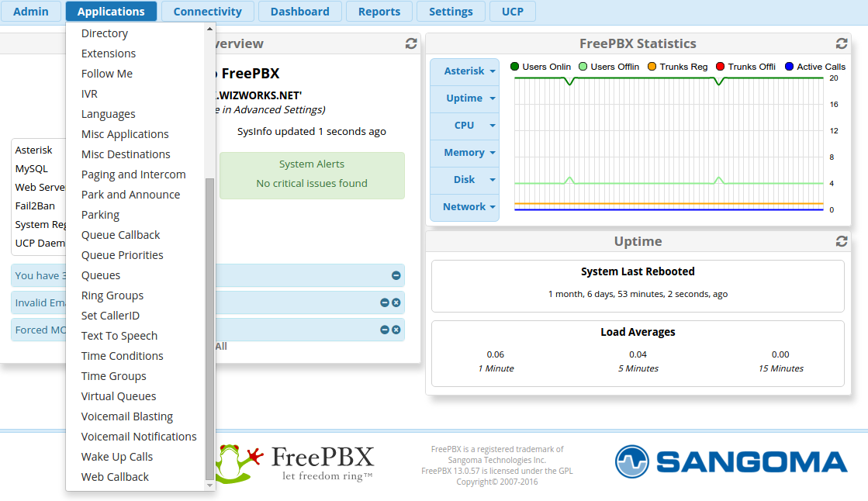868x501 pixels.
Task: Refresh the System Overview panel
Action: coord(411,43)
